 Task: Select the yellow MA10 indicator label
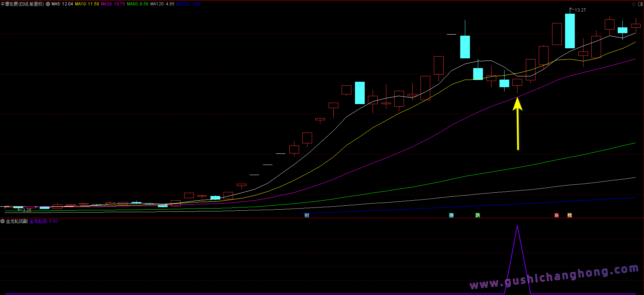[87, 4]
